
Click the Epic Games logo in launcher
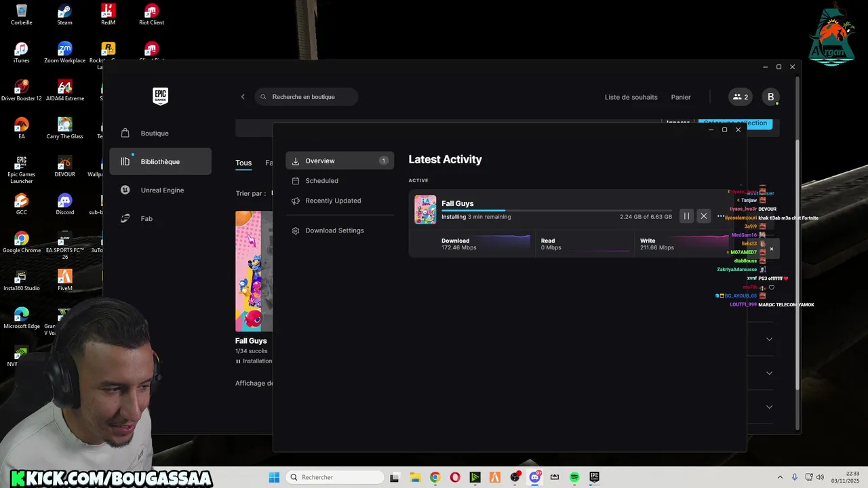click(x=160, y=96)
